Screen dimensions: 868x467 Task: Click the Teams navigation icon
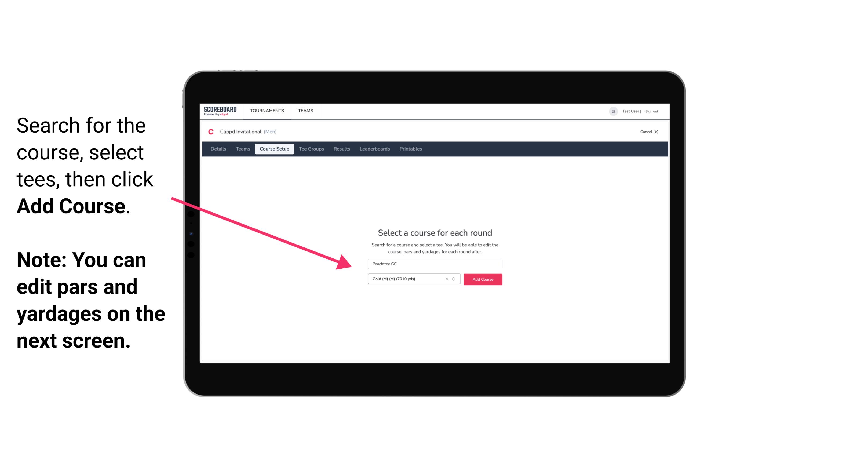[x=305, y=110]
